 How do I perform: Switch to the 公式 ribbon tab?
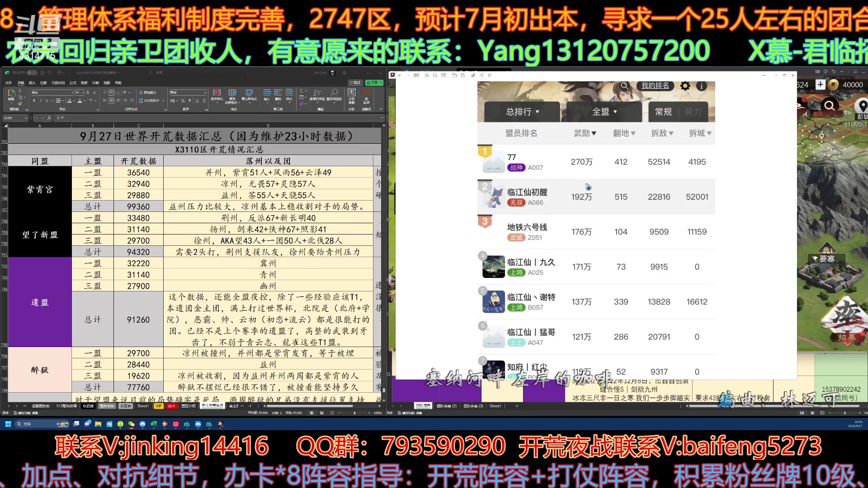click(x=73, y=83)
